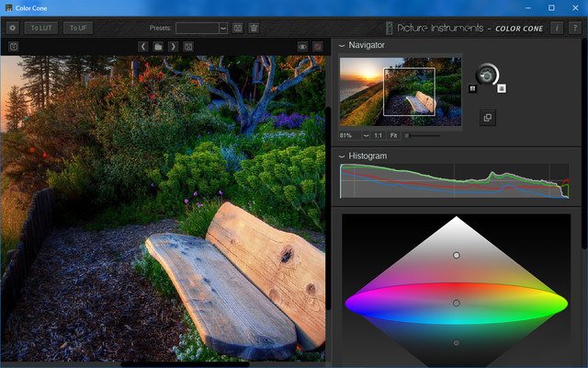Open the settings gear menu
The height and width of the screenshot is (368, 588).
[13, 28]
